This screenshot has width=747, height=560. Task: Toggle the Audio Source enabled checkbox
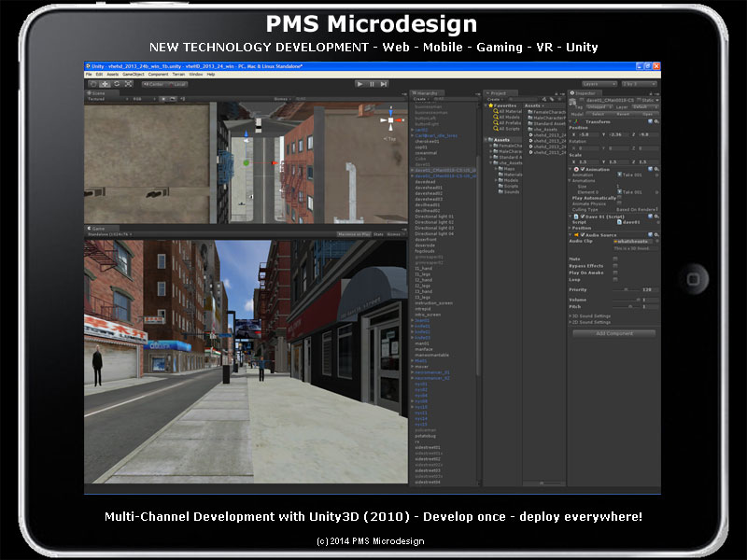[x=583, y=235]
